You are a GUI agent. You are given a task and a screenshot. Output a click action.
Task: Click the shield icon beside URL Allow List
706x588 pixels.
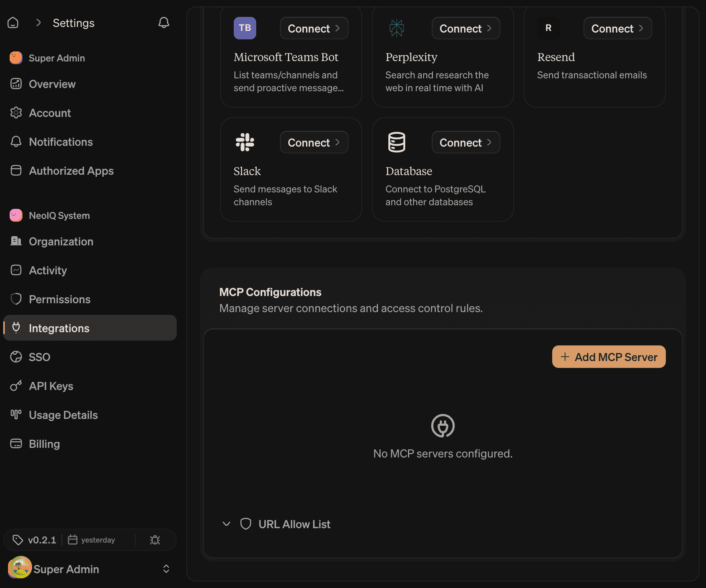click(x=246, y=524)
